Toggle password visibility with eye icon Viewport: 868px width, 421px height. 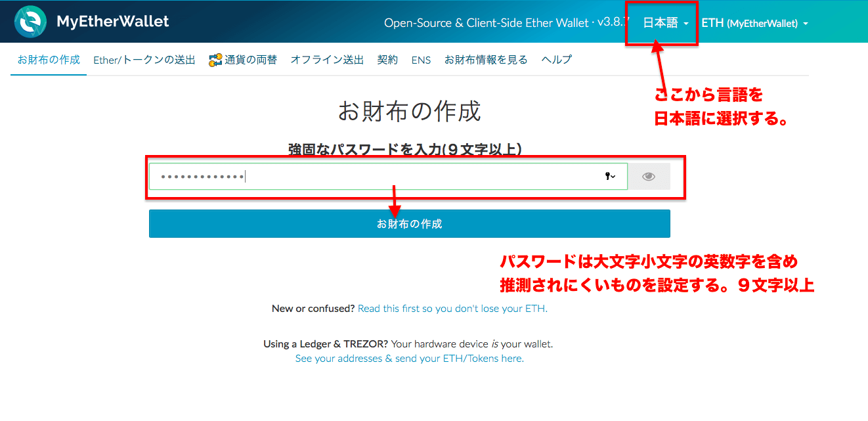649,177
